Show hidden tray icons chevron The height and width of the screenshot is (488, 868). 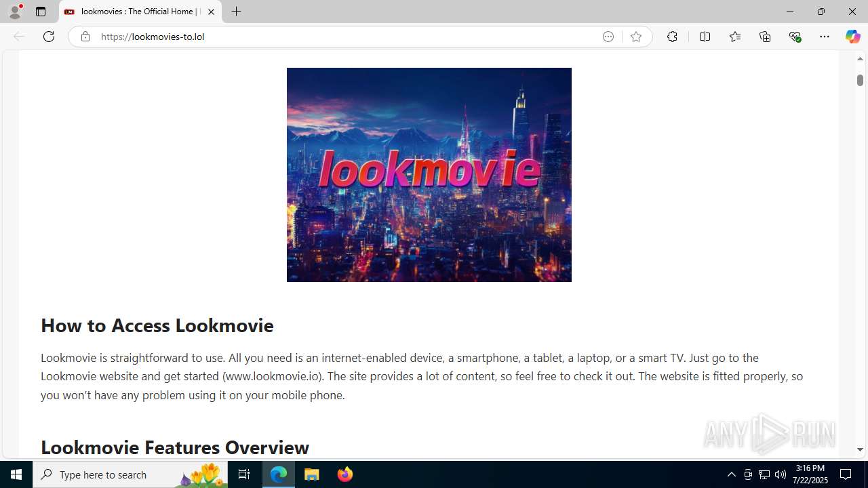tap(731, 474)
